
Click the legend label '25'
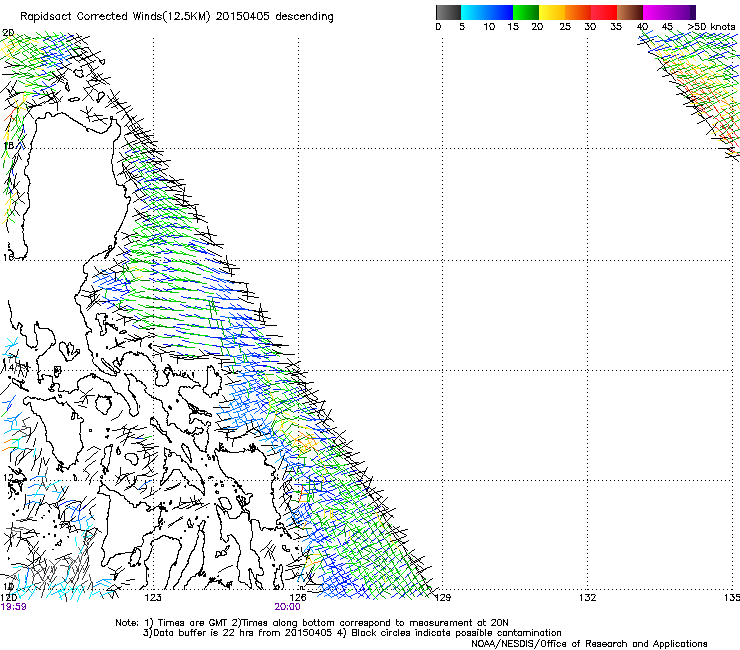pyautogui.click(x=565, y=27)
